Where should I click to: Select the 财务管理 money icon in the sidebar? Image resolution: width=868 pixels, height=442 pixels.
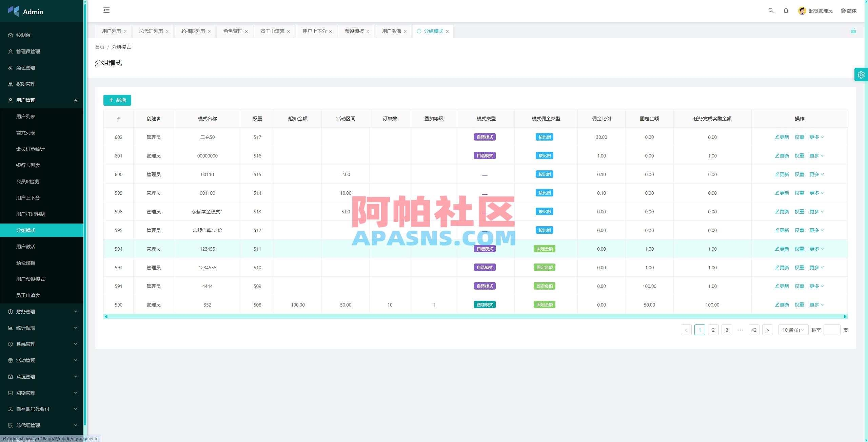[x=10, y=311]
